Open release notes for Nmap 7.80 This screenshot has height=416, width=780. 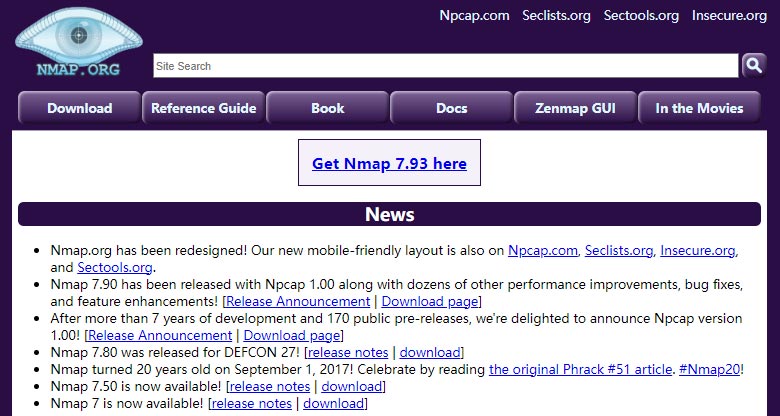348,352
